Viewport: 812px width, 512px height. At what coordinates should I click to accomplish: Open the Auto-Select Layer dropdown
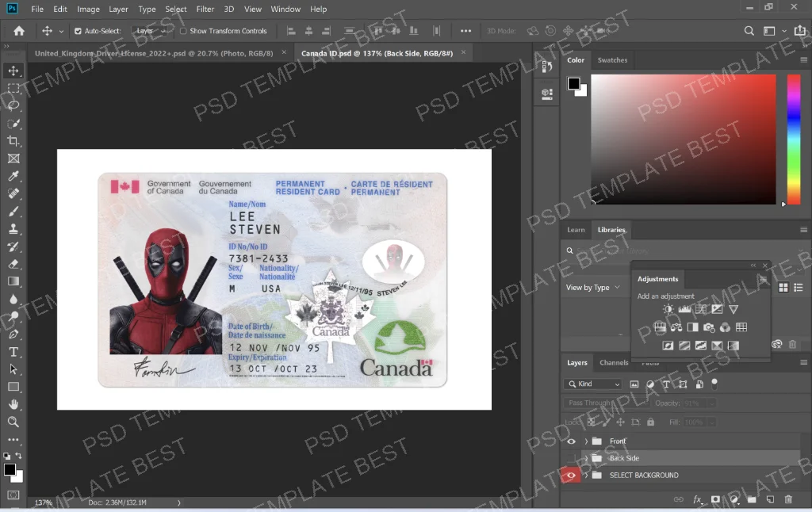(x=151, y=31)
